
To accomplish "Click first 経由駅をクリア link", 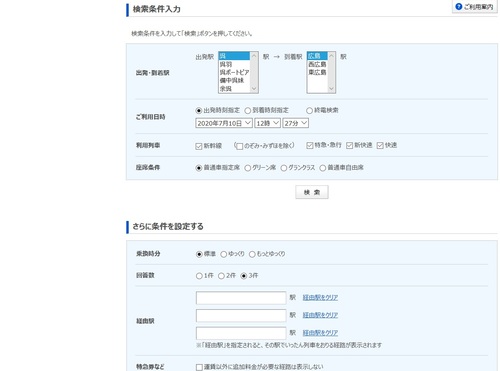I will coord(320,297).
